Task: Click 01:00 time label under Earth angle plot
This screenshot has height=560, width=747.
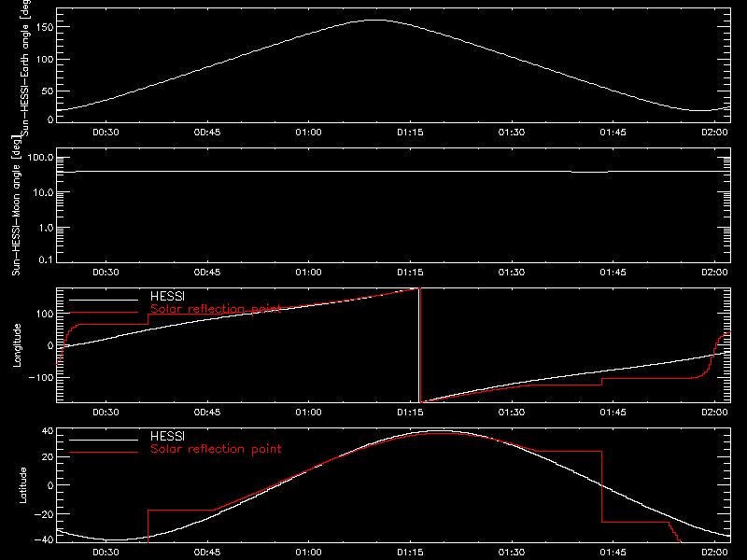Action: pyautogui.click(x=309, y=133)
